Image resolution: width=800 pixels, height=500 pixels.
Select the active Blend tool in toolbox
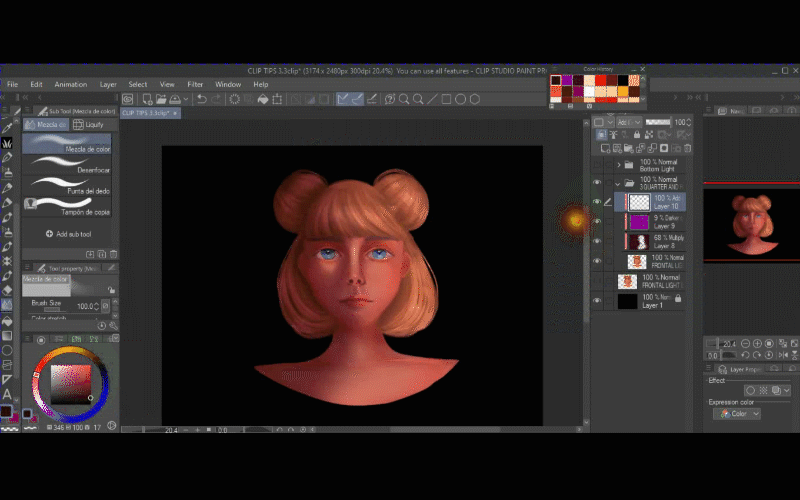click(7, 305)
